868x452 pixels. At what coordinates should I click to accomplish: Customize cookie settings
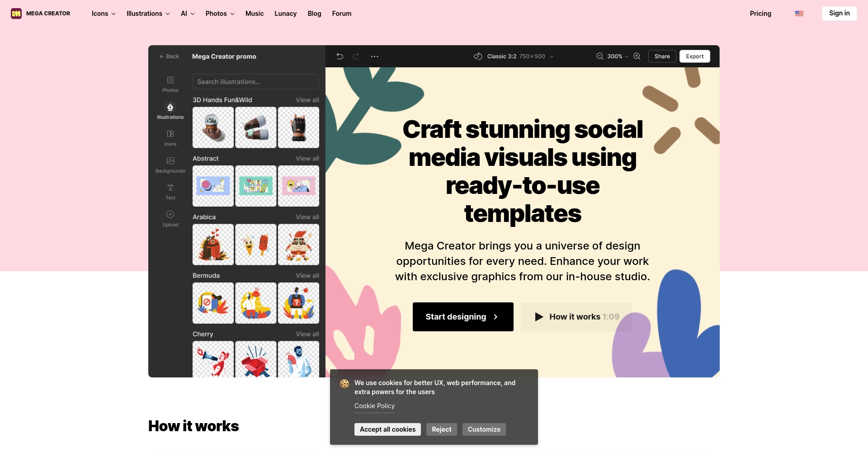(x=484, y=429)
